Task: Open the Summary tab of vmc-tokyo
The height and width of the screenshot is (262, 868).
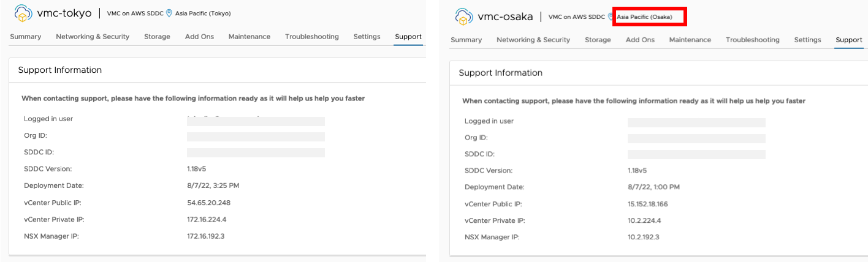Action: click(26, 37)
